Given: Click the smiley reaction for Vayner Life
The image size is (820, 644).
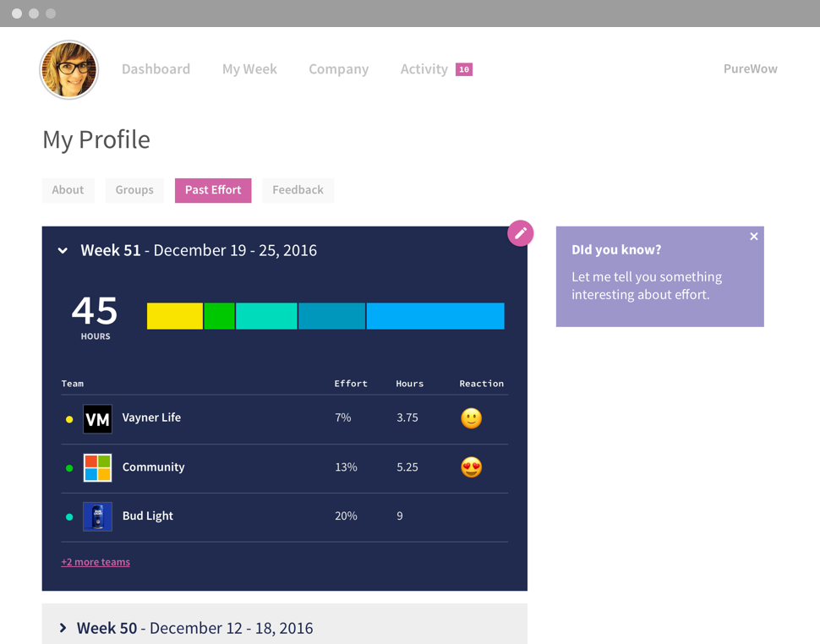Looking at the screenshot, I should [x=471, y=418].
